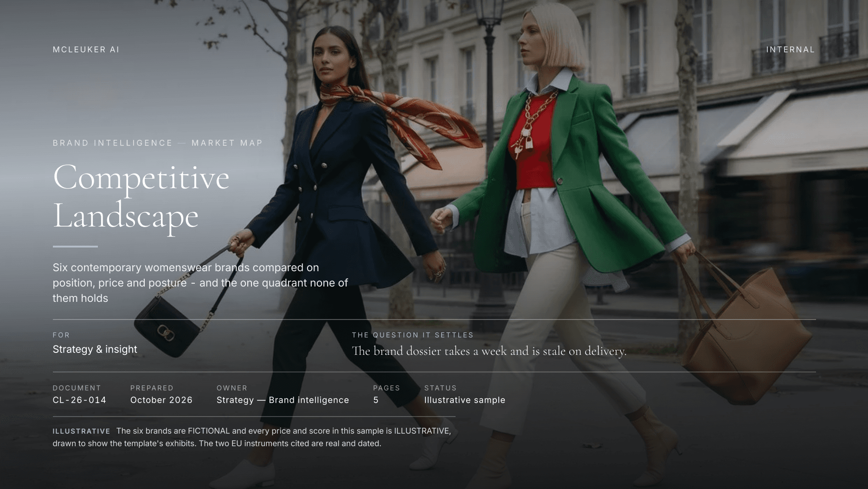868x489 pixels.
Task: Click the sentence 'The brand dossier takes a week'
Action: pyautogui.click(x=489, y=351)
